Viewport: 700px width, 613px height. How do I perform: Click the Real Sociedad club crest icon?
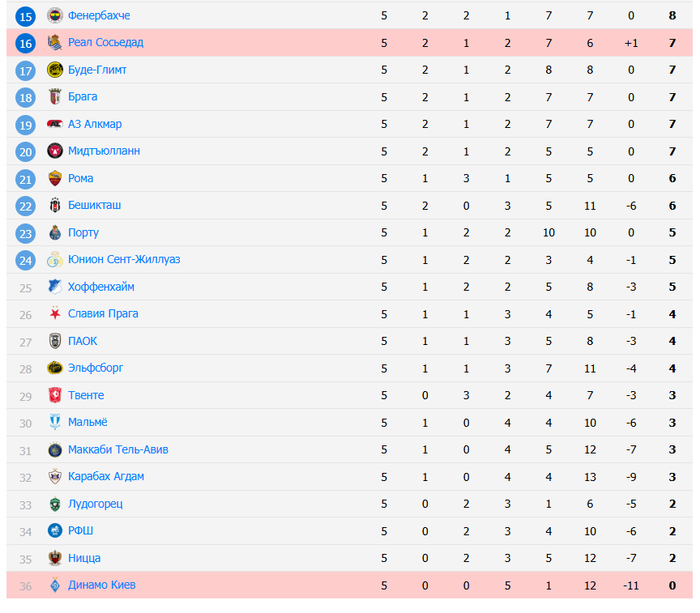click(54, 43)
